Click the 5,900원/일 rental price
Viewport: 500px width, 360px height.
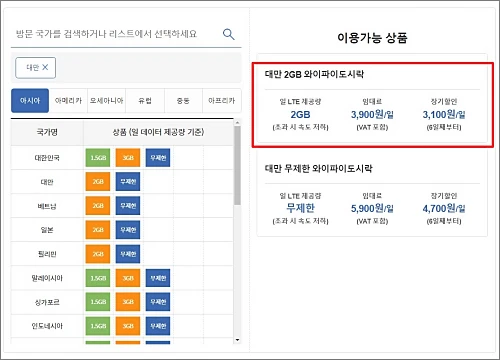click(372, 209)
